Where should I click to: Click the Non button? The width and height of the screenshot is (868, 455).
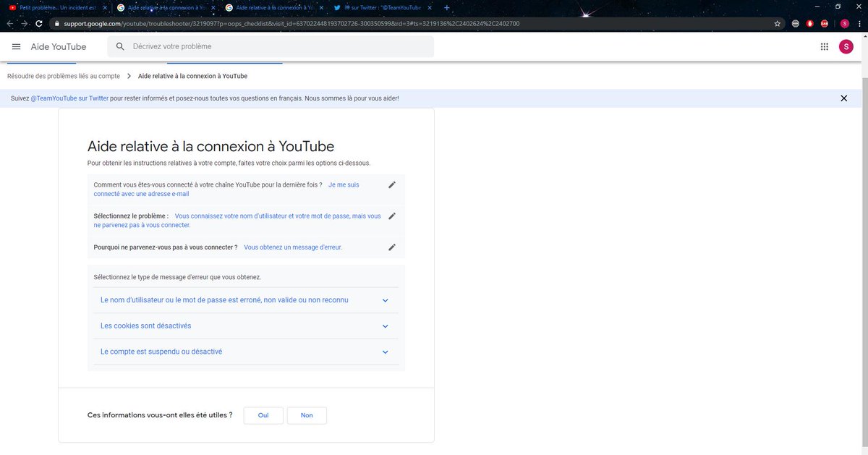(307, 415)
